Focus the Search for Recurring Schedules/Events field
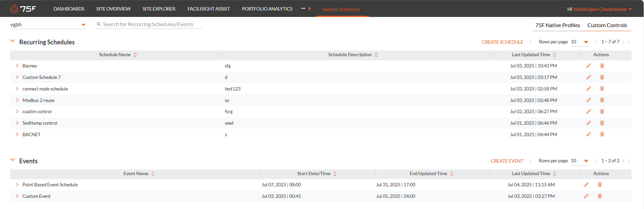This screenshot has height=209, width=644. (x=149, y=24)
